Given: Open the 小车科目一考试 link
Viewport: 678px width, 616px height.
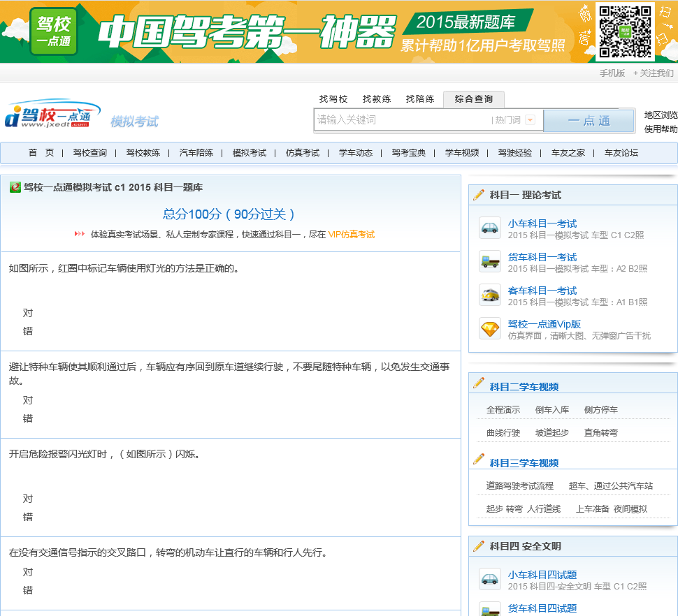Looking at the screenshot, I should [542, 223].
